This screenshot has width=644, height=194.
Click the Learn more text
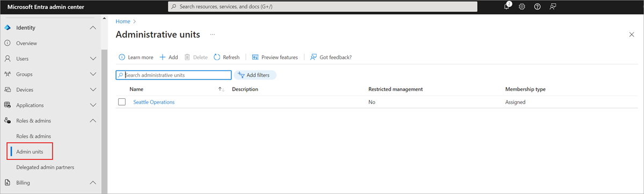point(141,57)
